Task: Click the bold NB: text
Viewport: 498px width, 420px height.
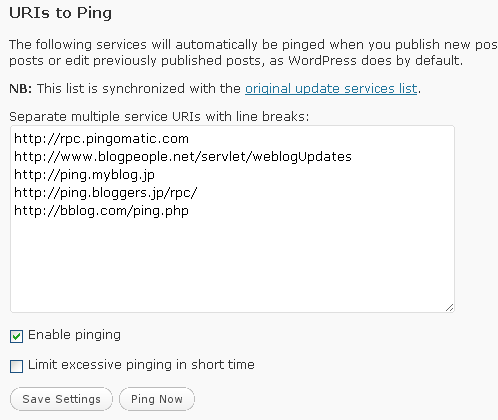Action: pos(21,89)
